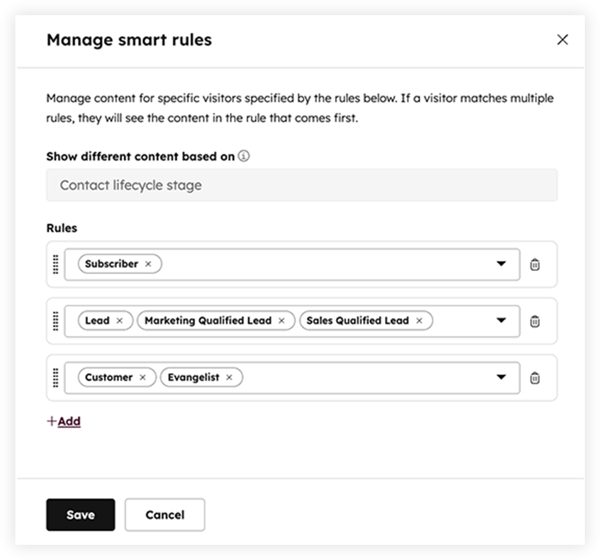Click the Lead tag label

tap(97, 320)
